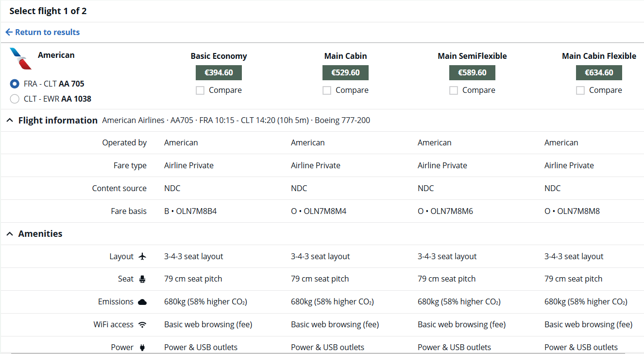
Task: Click the WiFi icon beside WiFi access
Action: click(x=142, y=324)
